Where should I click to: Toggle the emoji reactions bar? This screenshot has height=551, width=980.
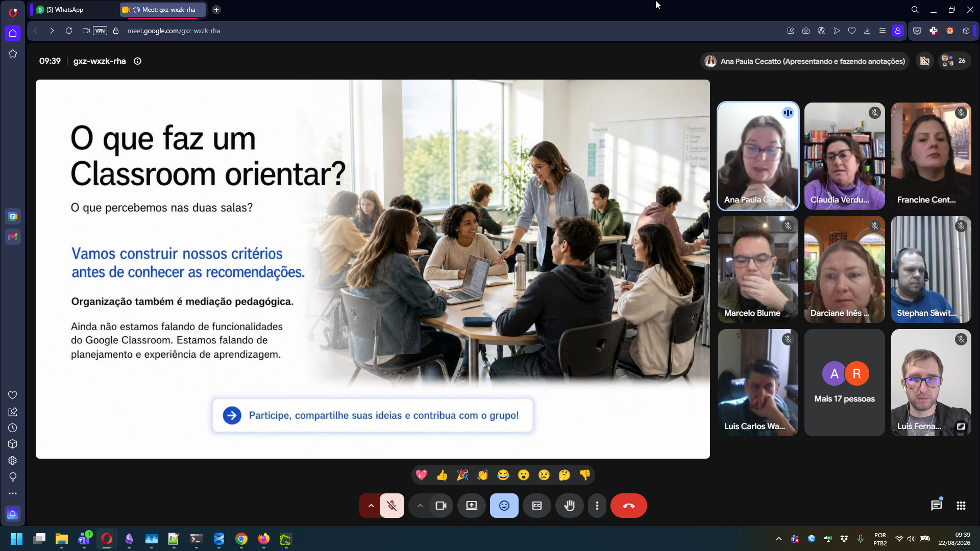(x=504, y=506)
